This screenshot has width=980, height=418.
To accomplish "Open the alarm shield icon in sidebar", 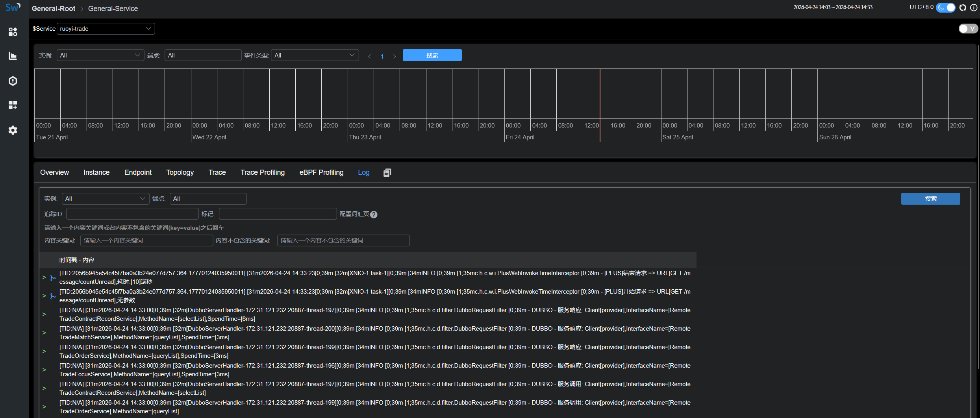I will (13, 81).
